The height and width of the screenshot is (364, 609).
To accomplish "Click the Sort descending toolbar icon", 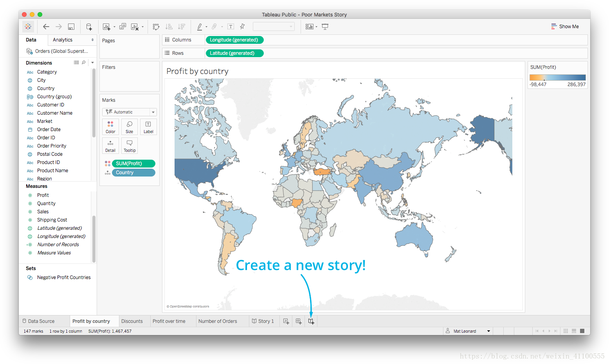I will [x=181, y=27].
